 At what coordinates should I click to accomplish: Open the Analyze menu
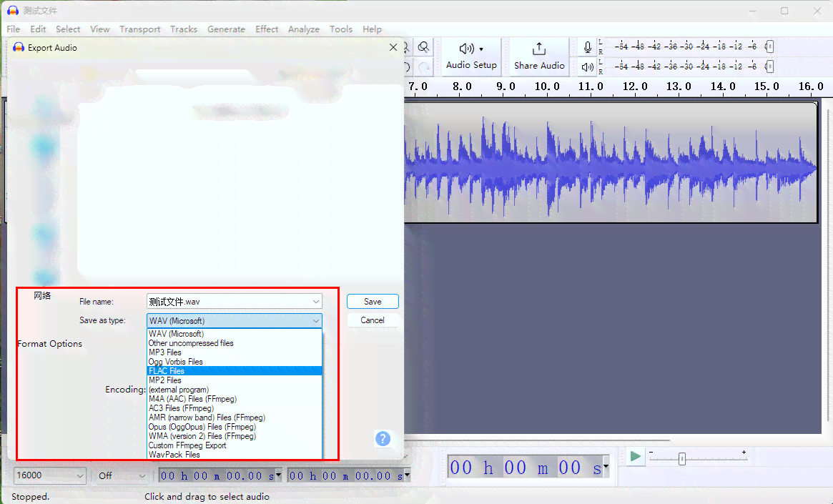tap(304, 29)
